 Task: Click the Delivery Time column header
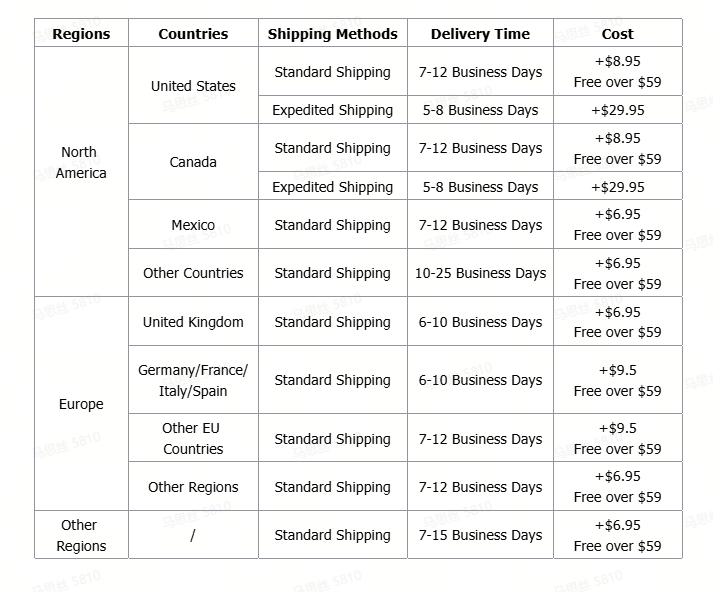(x=480, y=34)
